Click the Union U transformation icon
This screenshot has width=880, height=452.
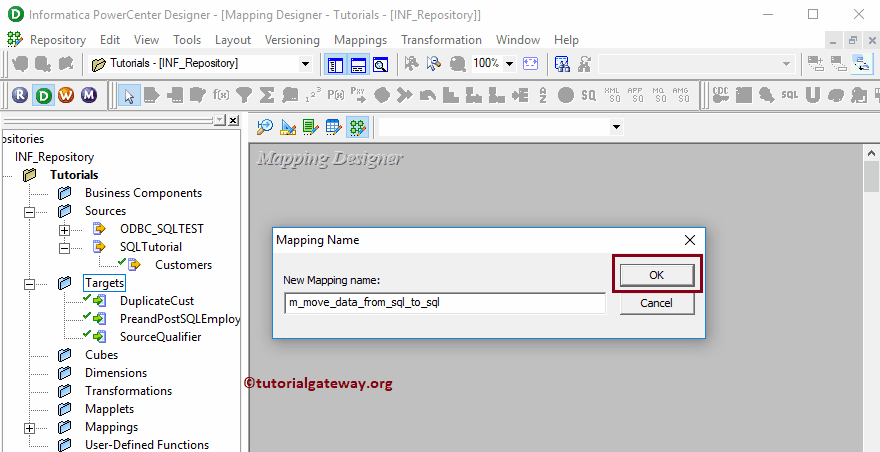click(812, 95)
